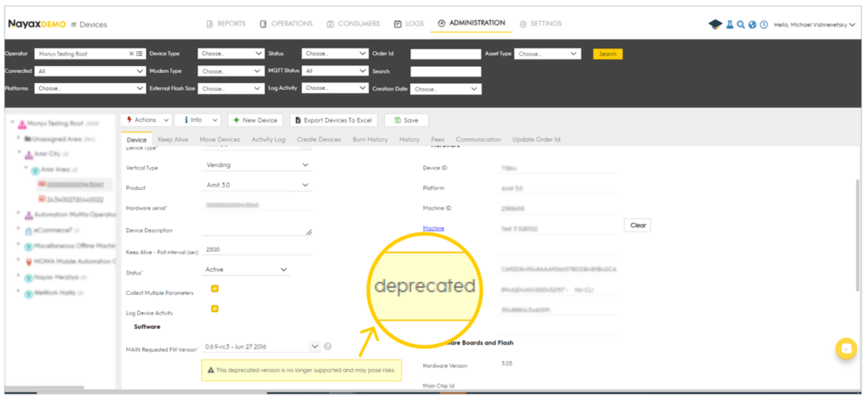Open the Vertical Type dropdown showing Vending
Viewport: 868px width, 401px height.
pyautogui.click(x=257, y=165)
